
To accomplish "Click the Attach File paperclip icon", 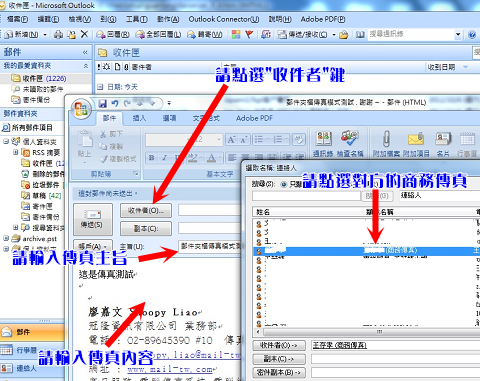I will (x=386, y=139).
